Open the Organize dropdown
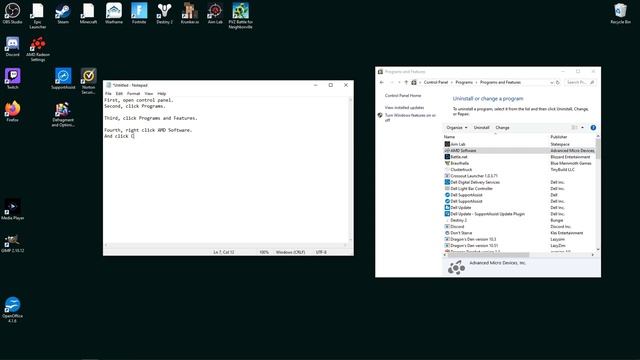Screen dimensions: 640x360 tap(457, 128)
